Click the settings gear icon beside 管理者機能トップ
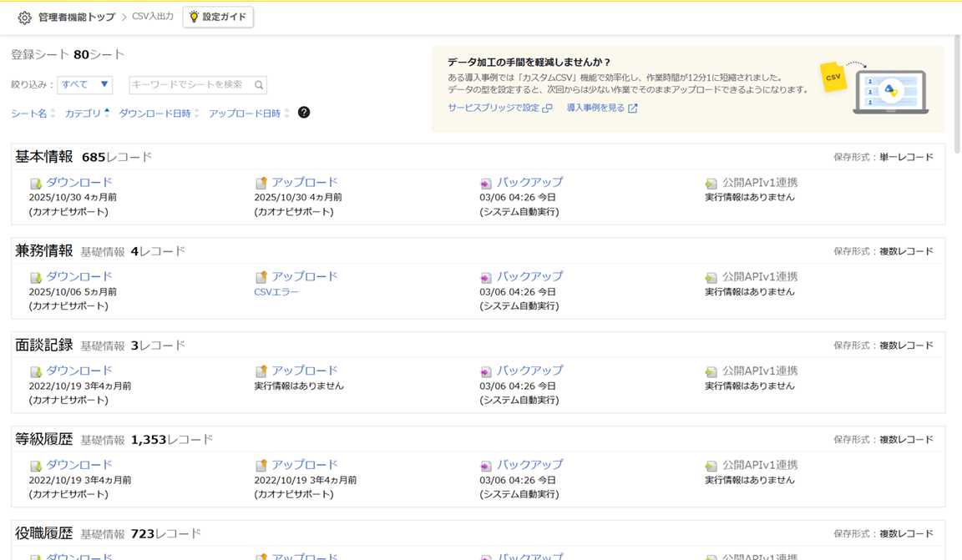The width and height of the screenshot is (962, 560). [24, 18]
